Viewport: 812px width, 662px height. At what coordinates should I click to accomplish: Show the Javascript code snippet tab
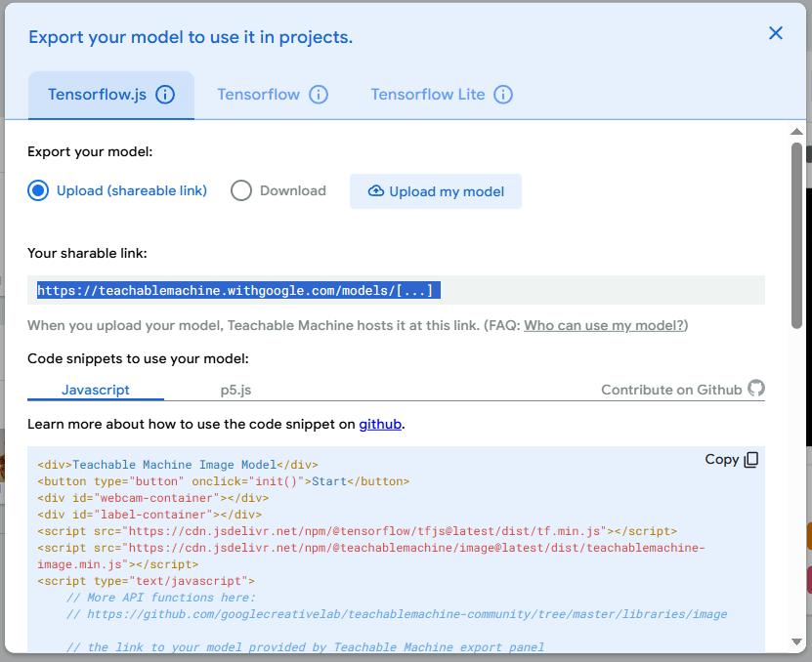[x=96, y=390]
